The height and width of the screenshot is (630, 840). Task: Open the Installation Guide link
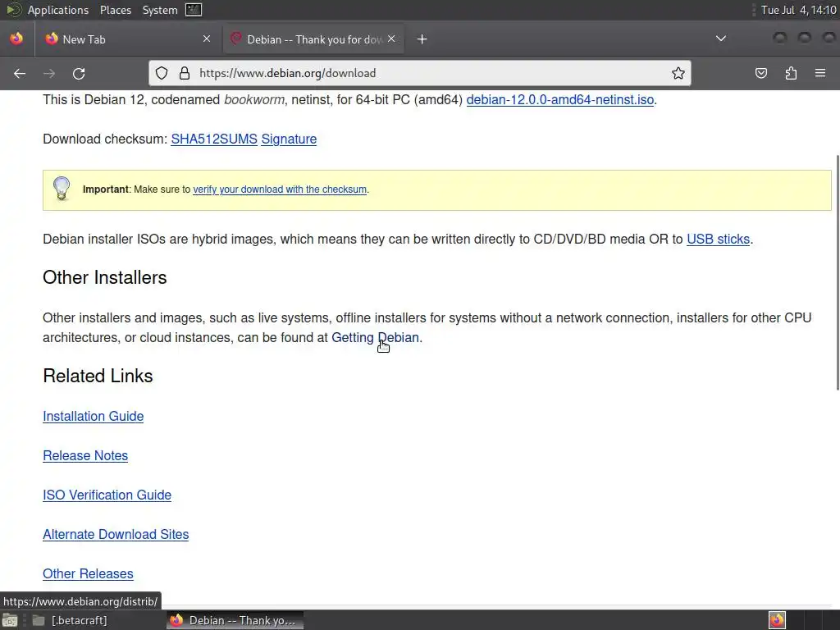tap(94, 416)
